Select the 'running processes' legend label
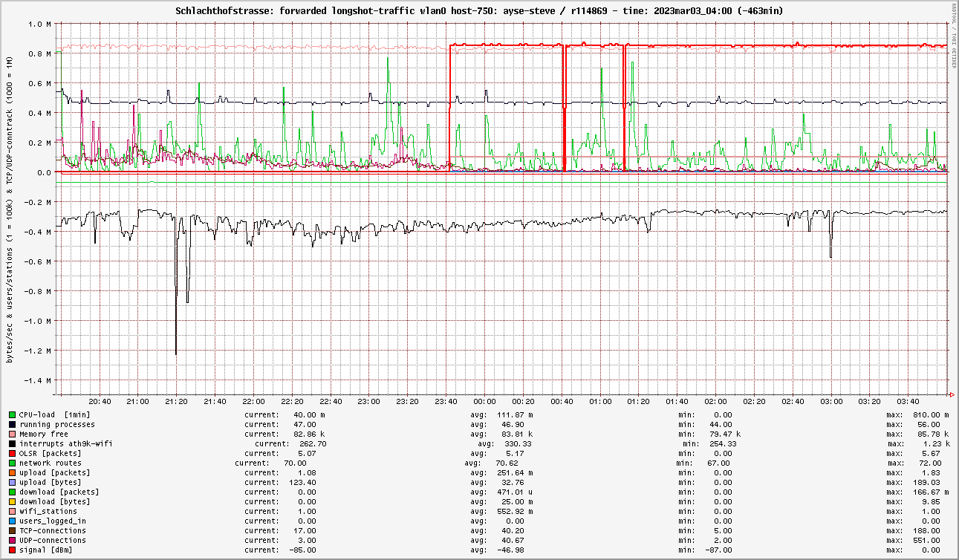 (57, 424)
